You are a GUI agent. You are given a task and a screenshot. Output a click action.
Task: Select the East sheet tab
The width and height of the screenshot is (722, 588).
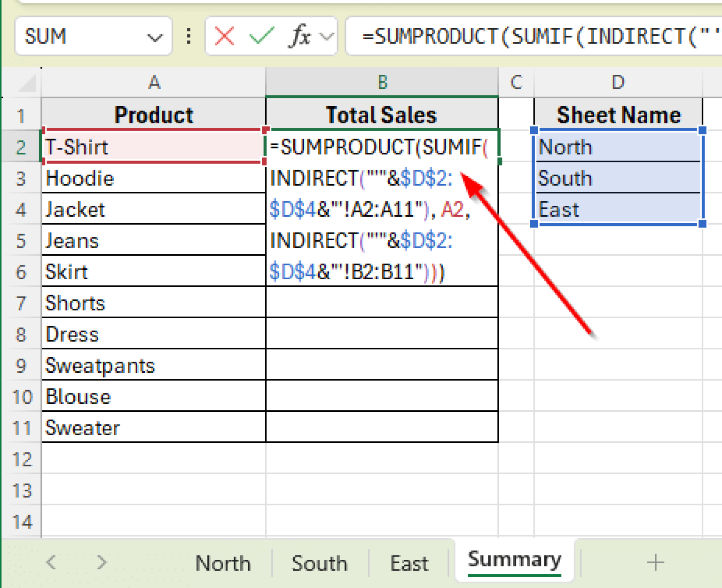408,562
